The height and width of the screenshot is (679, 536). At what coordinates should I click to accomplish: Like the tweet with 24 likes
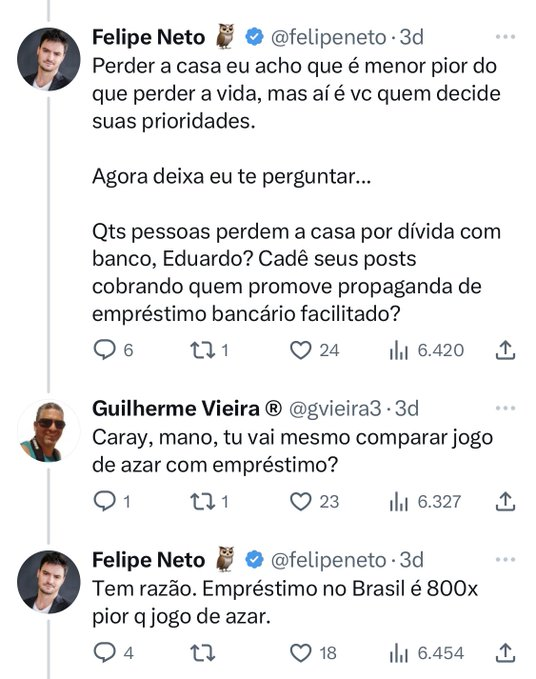[x=300, y=350]
